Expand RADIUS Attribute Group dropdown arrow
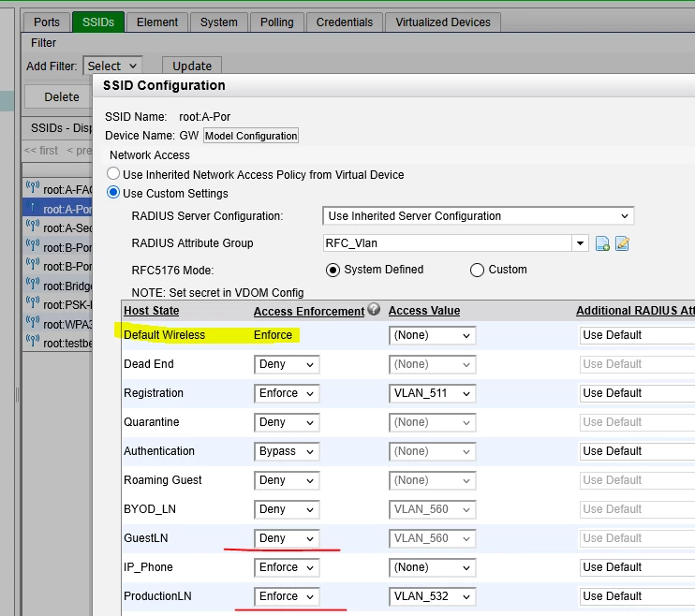Screen dimensions: 695x616 pyautogui.click(x=580, y=243)
